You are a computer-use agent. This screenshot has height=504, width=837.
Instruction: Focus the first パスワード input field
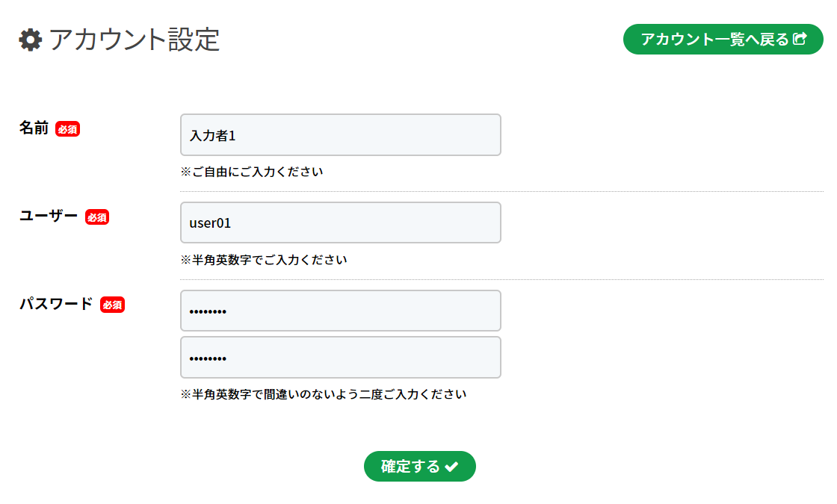point(340,311)
